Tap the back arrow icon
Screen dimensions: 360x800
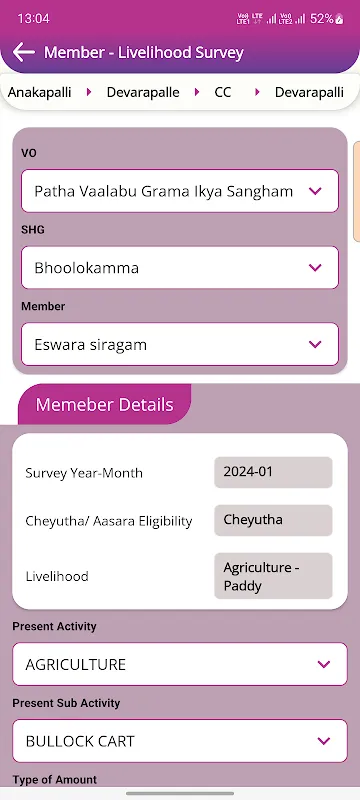[x=23, y=52]
